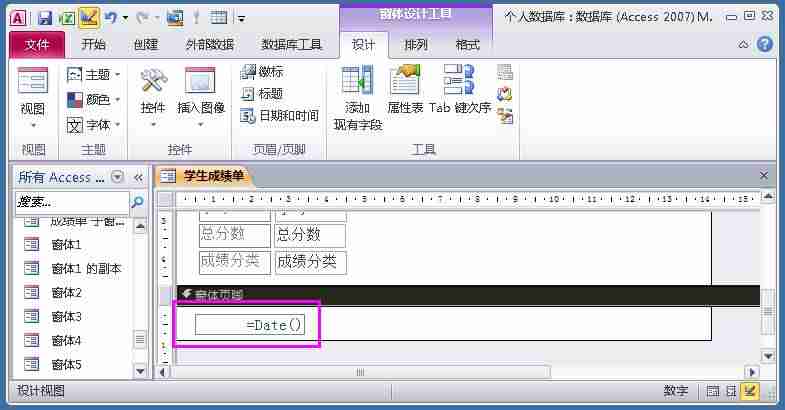The image size is (785, 410).
Task: Switch to the 排列 ribbon tab
Action: click(x=416, y=45)
